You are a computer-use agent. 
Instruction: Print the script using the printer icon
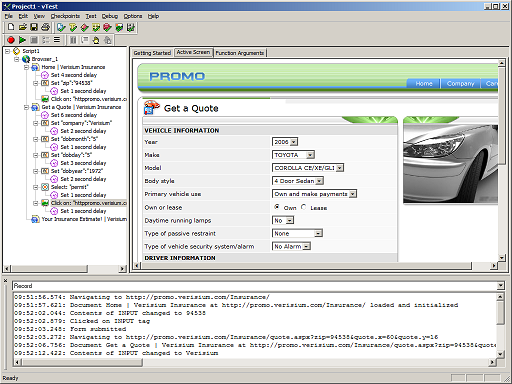tap(46, 27)
